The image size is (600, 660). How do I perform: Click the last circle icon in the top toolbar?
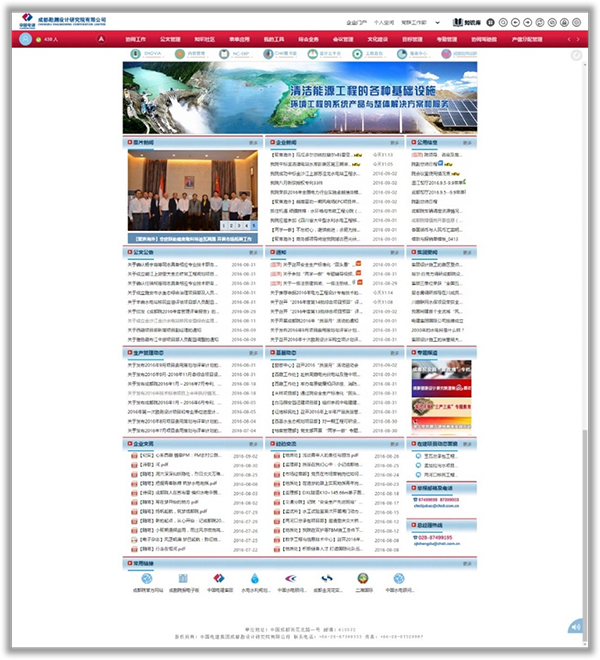point(576,22)
